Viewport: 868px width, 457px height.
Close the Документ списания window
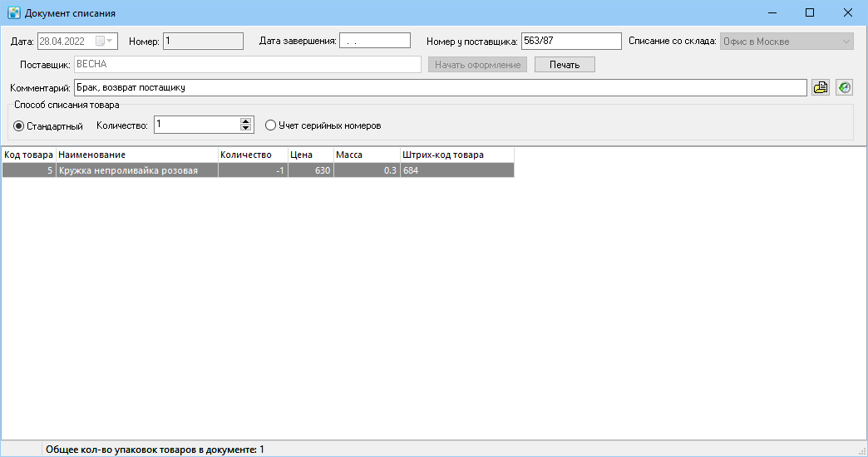coord(847,12)
